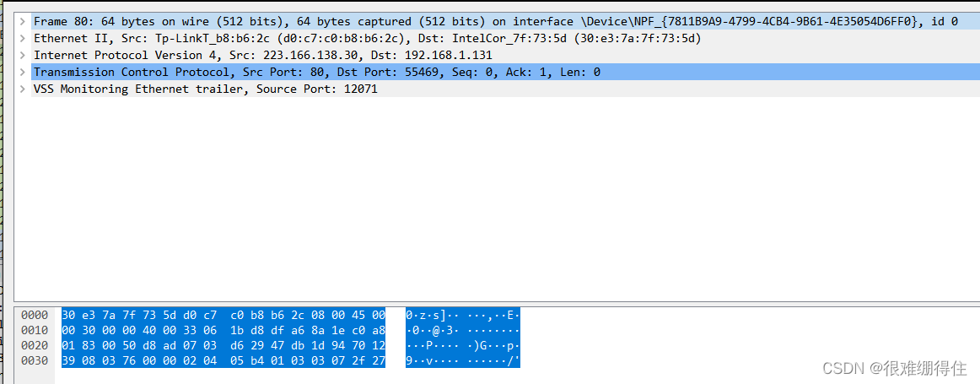This screenshot has height=384, width=980.
Task: Expand the VSS Monitoring Ethernet trailer row
Action: (23, 89)
